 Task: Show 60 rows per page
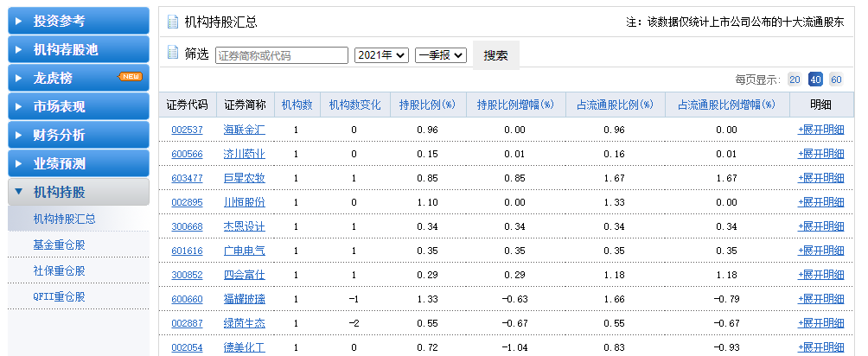click(836, 79)
